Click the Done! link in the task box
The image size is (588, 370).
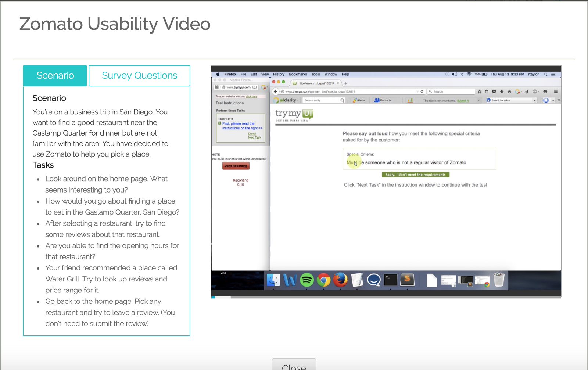(x=252, y=134)
